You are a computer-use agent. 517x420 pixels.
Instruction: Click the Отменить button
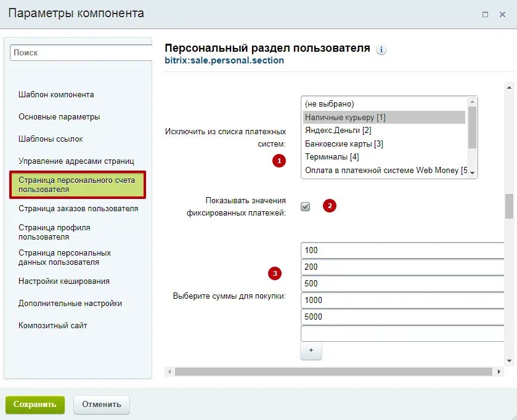(102, 405)
